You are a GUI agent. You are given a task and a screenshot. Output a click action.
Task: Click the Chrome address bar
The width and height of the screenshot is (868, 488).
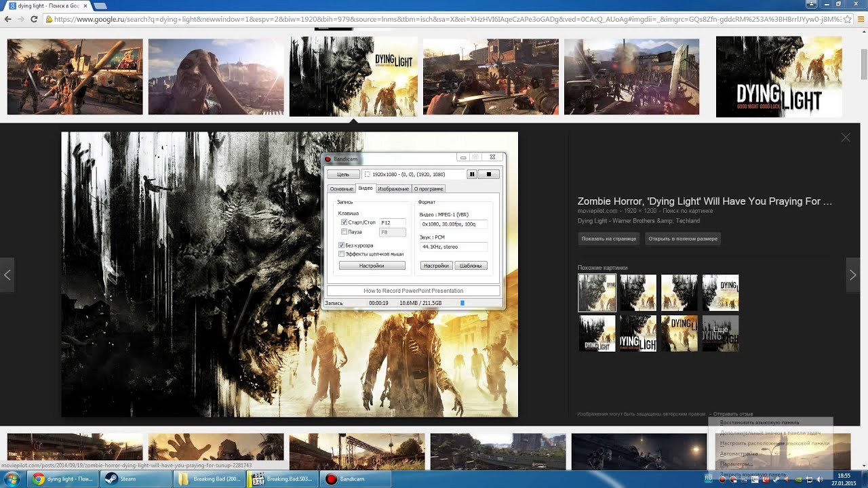tap(448, 19)
